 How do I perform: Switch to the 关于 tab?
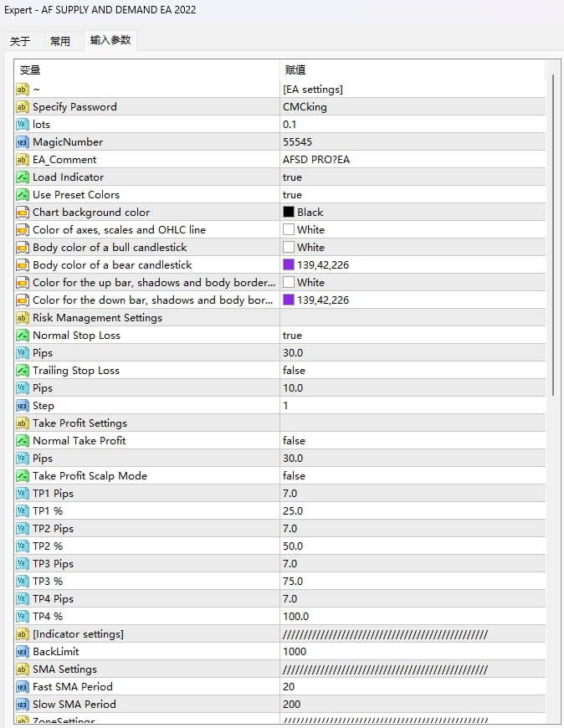pyautogui.click(x=20, y=41)
